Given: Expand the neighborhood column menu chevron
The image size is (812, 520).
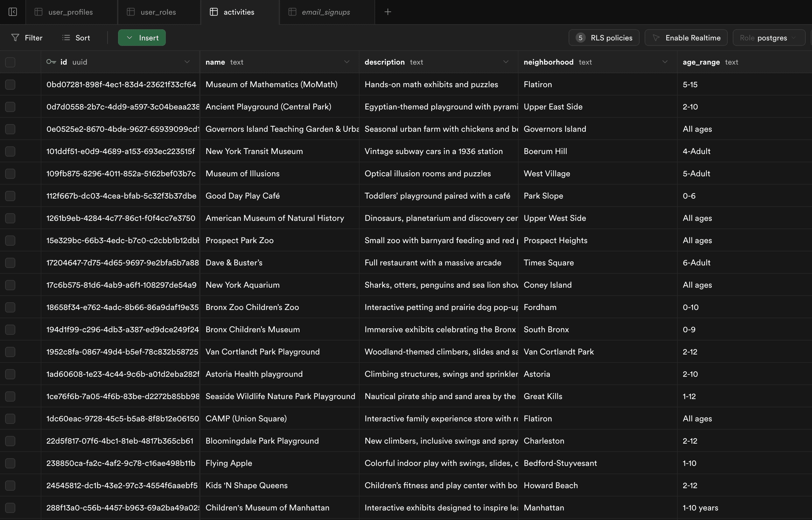Looking at the screenshot, I should 664,62.
